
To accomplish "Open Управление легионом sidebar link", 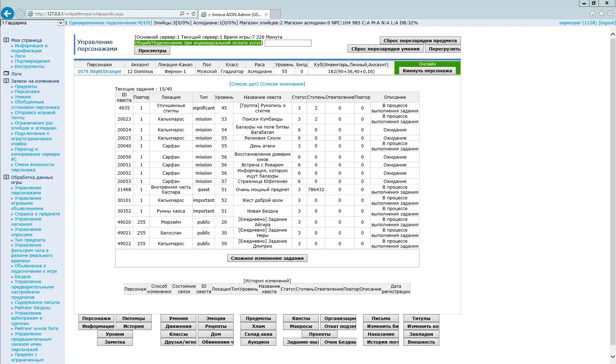I will click(26, 222).
